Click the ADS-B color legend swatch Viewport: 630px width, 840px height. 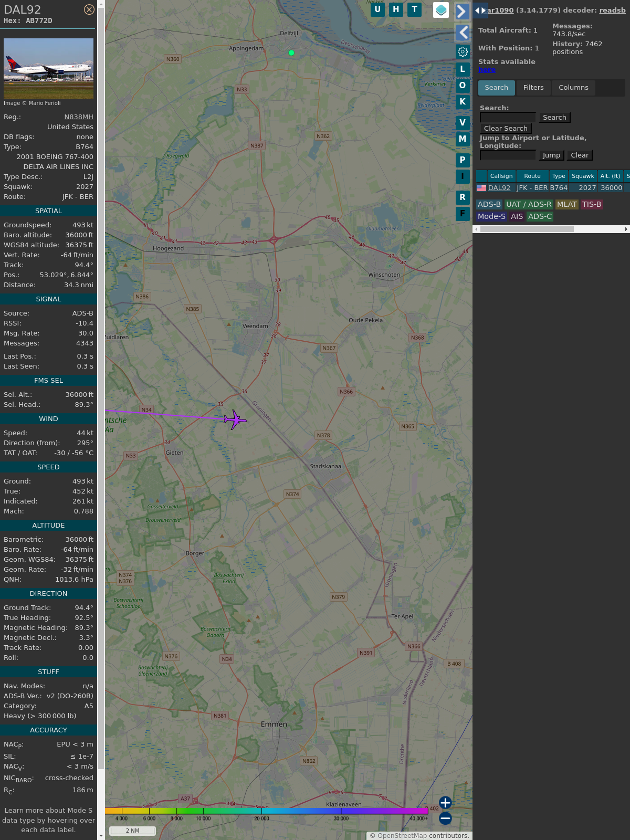(x=489, y=204)
